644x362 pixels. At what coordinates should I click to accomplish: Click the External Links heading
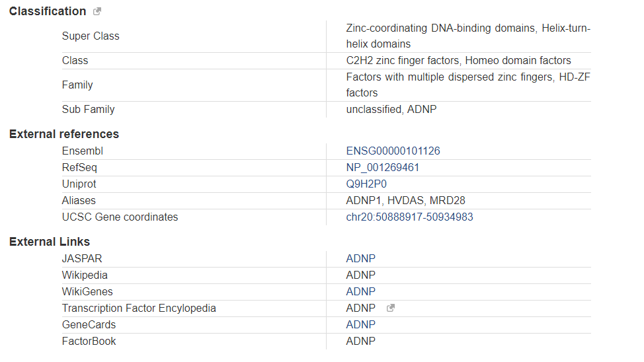(50, 242)
